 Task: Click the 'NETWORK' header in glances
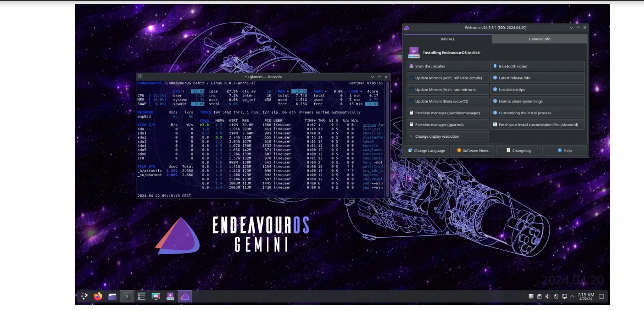click(x=145, y=112)
